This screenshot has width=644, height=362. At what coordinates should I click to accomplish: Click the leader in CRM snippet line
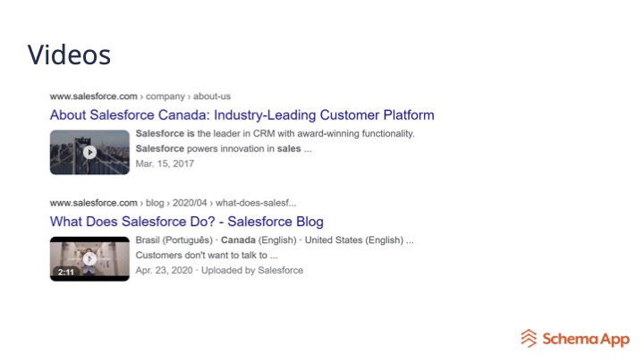coord(275,134)
